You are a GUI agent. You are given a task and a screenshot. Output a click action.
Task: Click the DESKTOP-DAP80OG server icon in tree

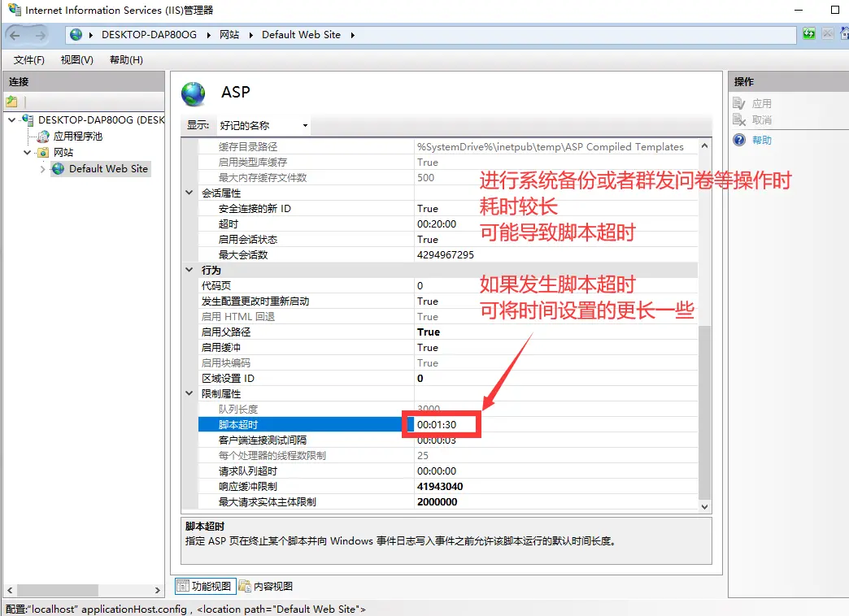28,120
